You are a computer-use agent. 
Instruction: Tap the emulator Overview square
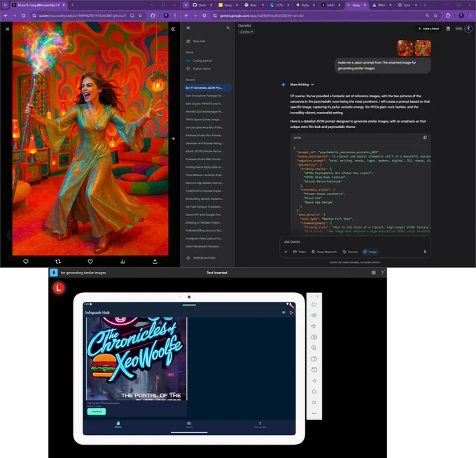point(314,403)
